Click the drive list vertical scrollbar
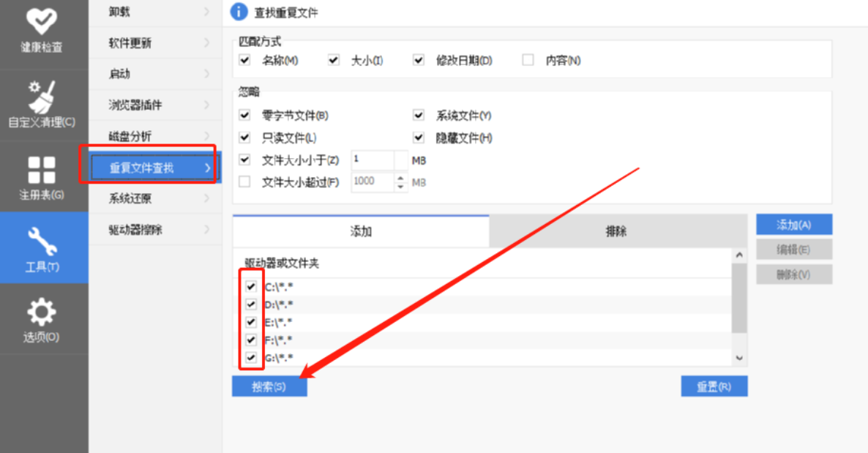This screenshot has width=868, height=453. (x=738, y=300)
